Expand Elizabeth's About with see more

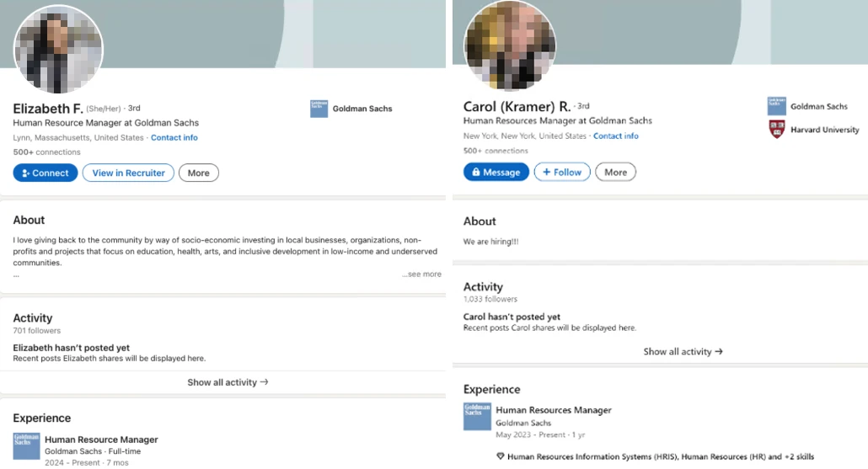coord(422,274)
